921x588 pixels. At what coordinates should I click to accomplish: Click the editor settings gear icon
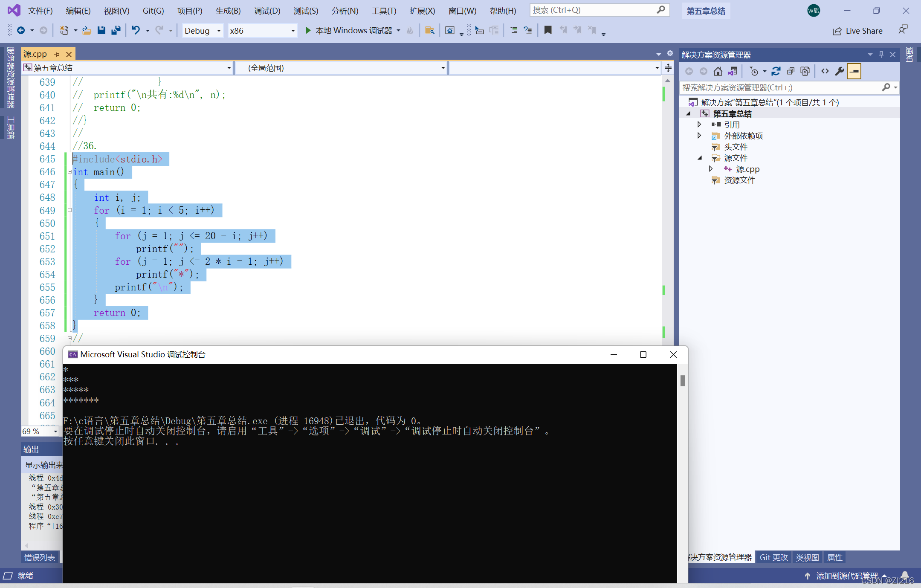point(670,53)
